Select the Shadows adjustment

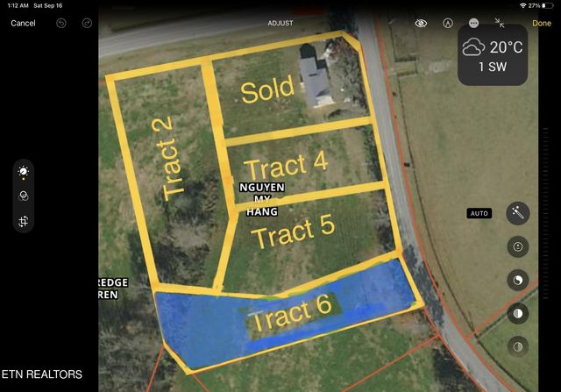pos(518,346)
